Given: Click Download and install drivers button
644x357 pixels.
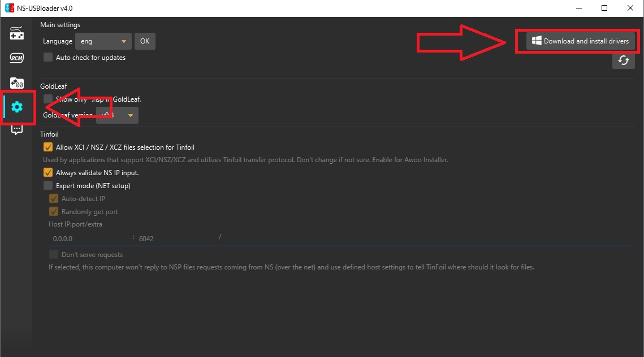Looking at the screenshot, I should pyautogui.click(x=580, y=41).
